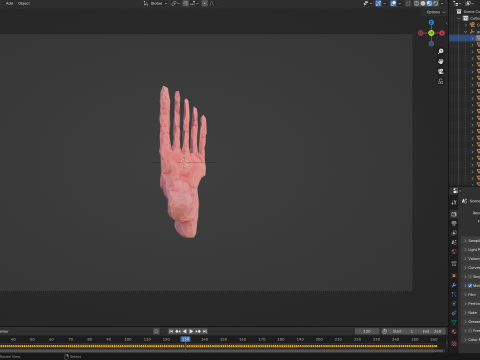Toggle viewport overlays button

(393, 3)
